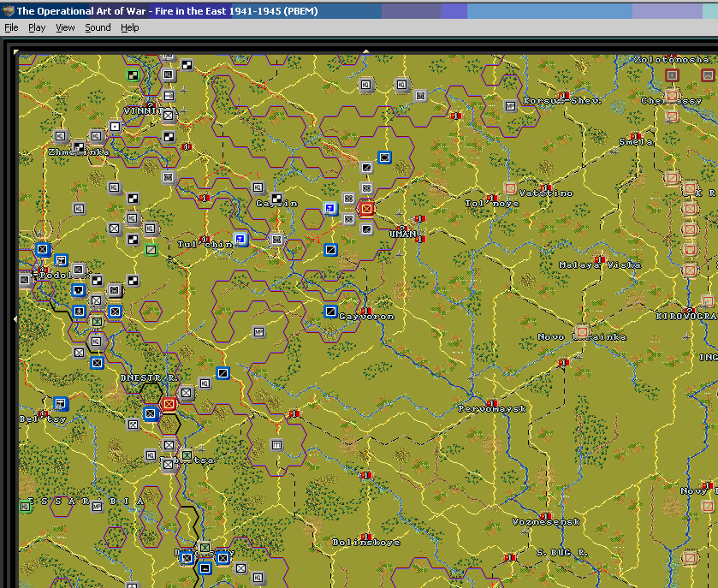Open the View menu

(x=65, y=27)
